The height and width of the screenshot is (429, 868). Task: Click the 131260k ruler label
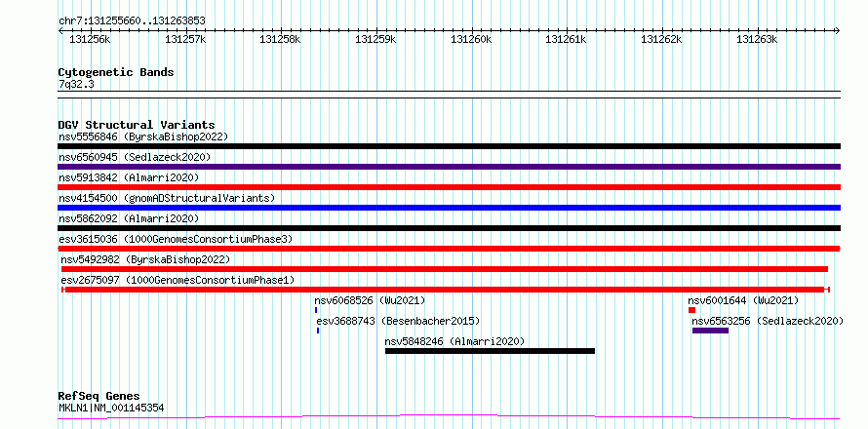[x=471, y=39]
